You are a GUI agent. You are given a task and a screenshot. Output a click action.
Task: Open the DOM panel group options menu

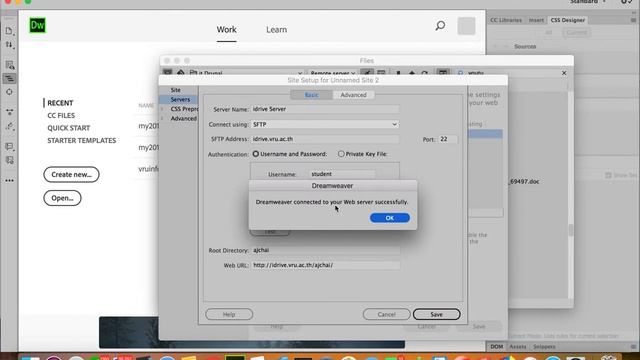coord(633,347)
